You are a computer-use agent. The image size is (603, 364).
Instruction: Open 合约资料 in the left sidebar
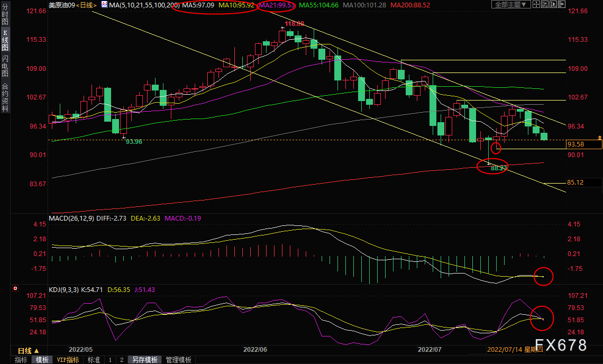5,97
